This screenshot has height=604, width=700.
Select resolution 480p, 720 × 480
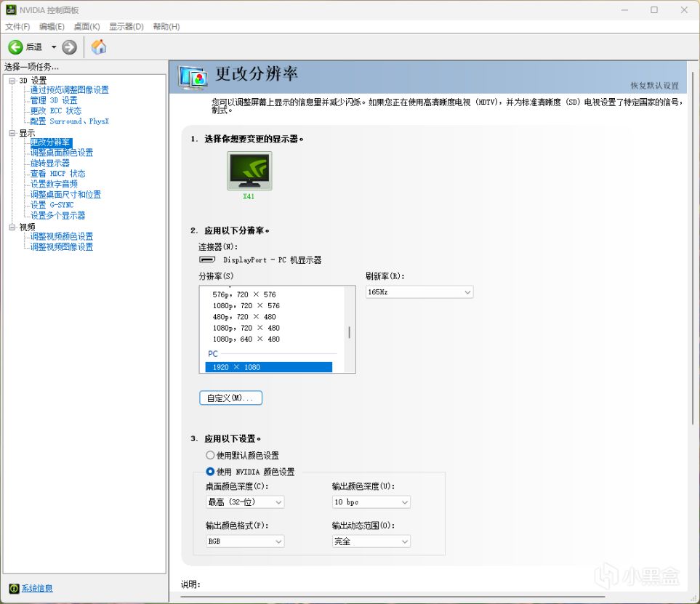pos(244,317)
